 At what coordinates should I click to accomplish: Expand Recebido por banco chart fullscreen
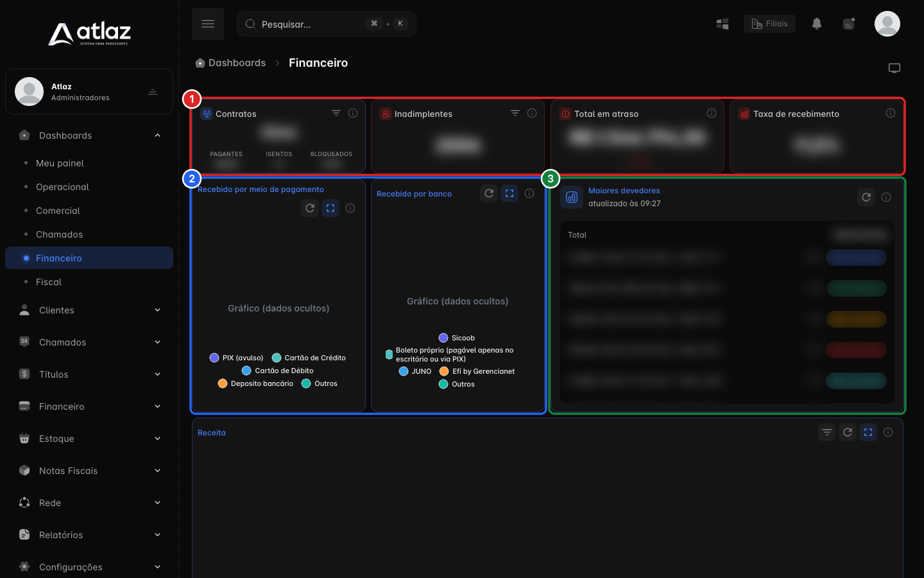(509, 193)
